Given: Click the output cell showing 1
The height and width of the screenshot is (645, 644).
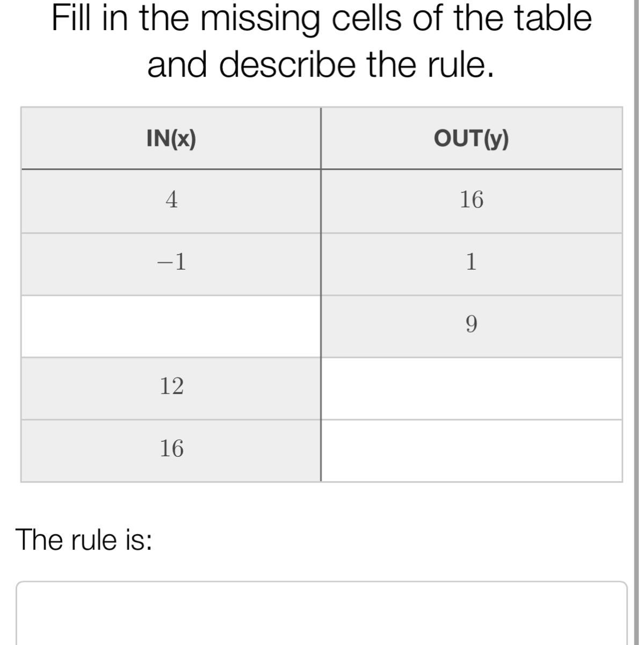Looking at the screenshot, I should point(471,262).
